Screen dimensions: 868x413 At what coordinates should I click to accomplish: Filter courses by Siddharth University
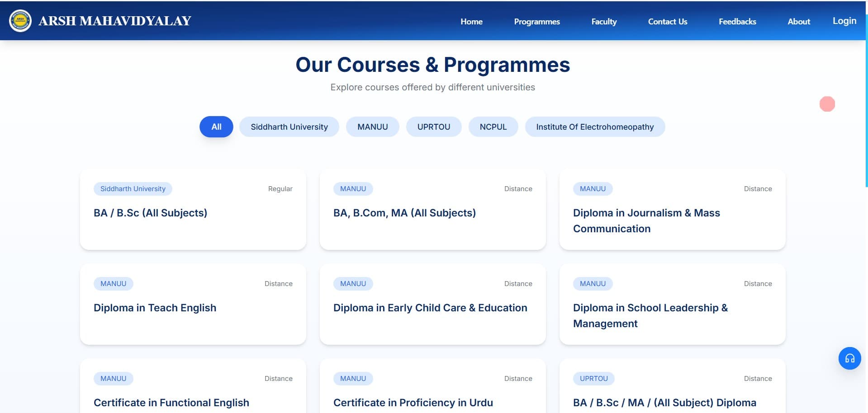tap(289, 127)
